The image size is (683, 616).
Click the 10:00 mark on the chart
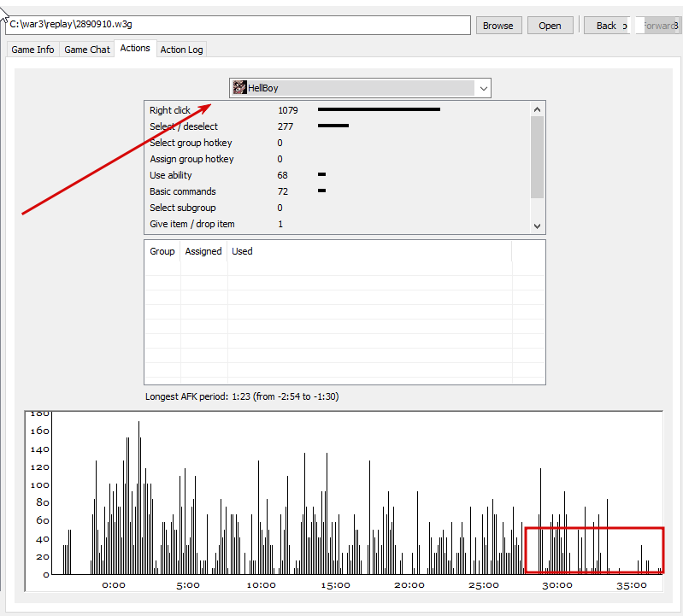pyautogui.click(x=262, y=585)
